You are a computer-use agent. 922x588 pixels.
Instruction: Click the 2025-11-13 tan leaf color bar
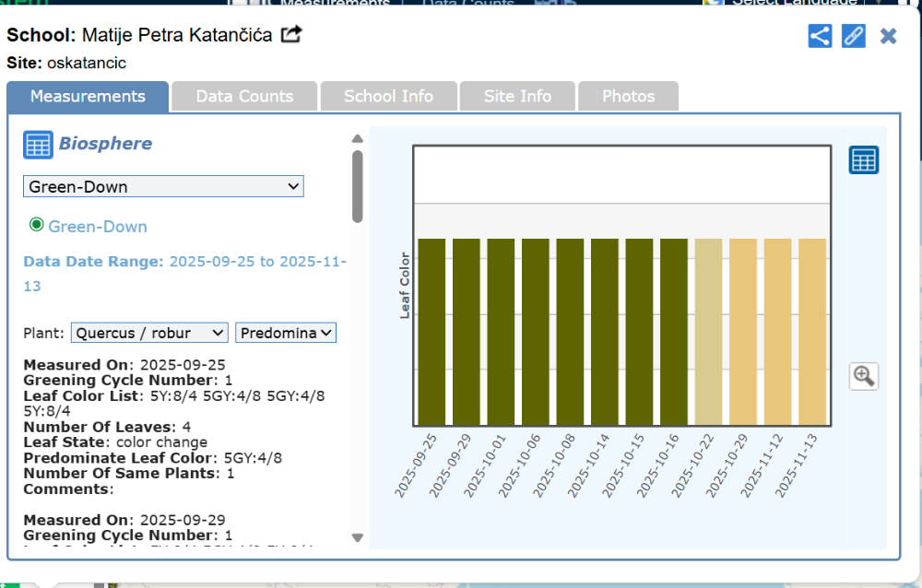pyautogui.click(x=811, y=332)
